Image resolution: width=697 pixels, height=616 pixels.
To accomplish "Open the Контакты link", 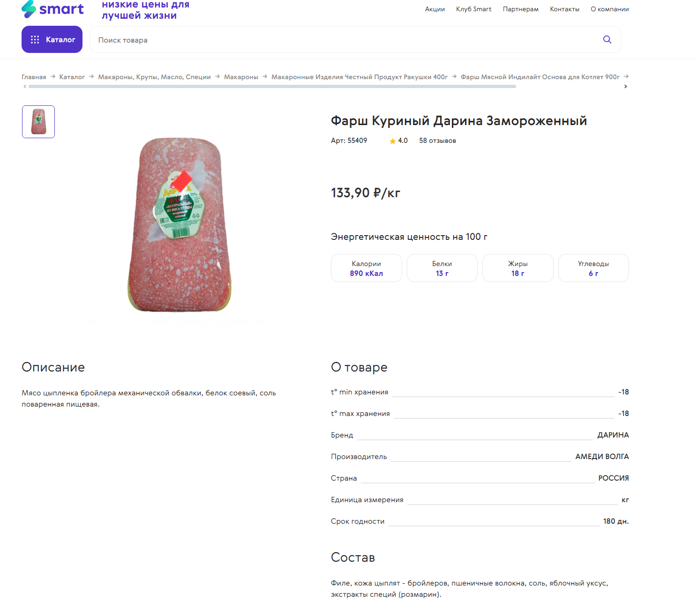I will tap(564, 9).
